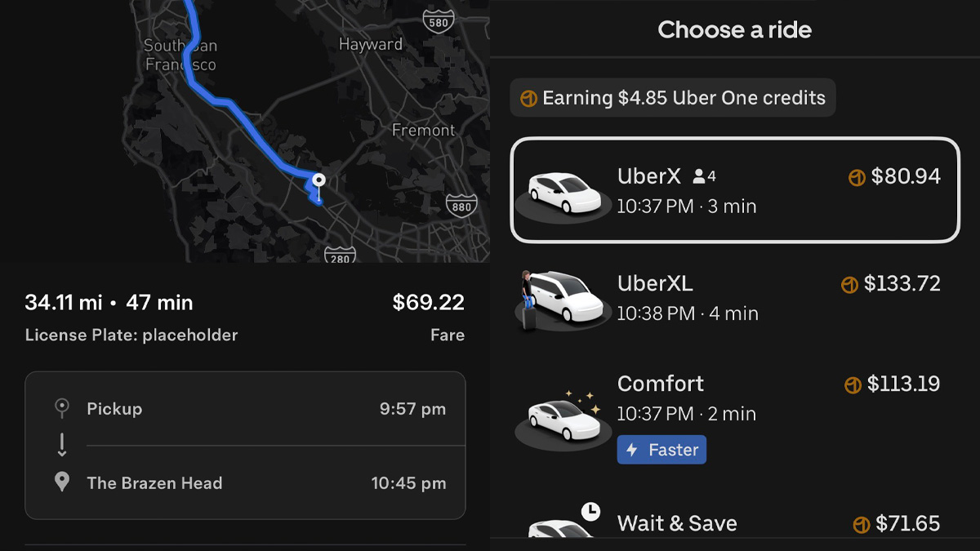980x551 pixels.
Task: Click Uber One icon beside $80.94
Action: click(857, 177)
